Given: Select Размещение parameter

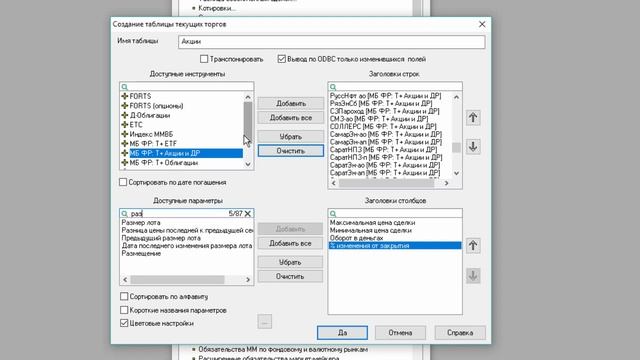Looking at the screenshot, I should (141, 253).
